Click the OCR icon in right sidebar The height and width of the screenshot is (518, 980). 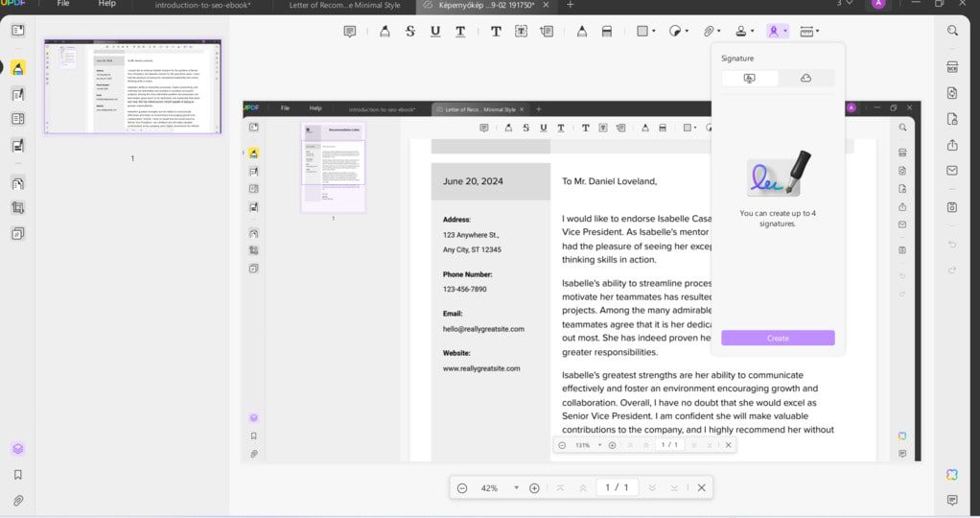[952, 67]
